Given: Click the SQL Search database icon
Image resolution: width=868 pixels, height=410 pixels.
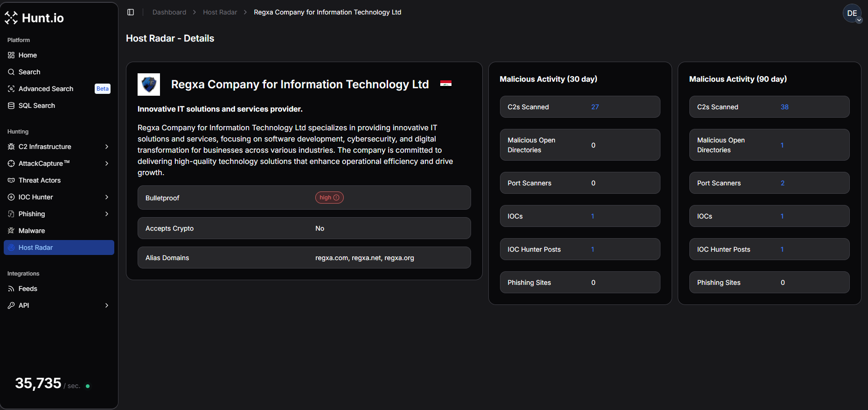Looking at the screenshot, I should [11, 106].
